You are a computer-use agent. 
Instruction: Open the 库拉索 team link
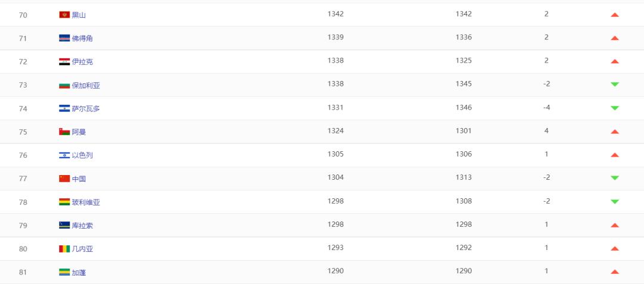pyautogui.click(x=82, y=226)
